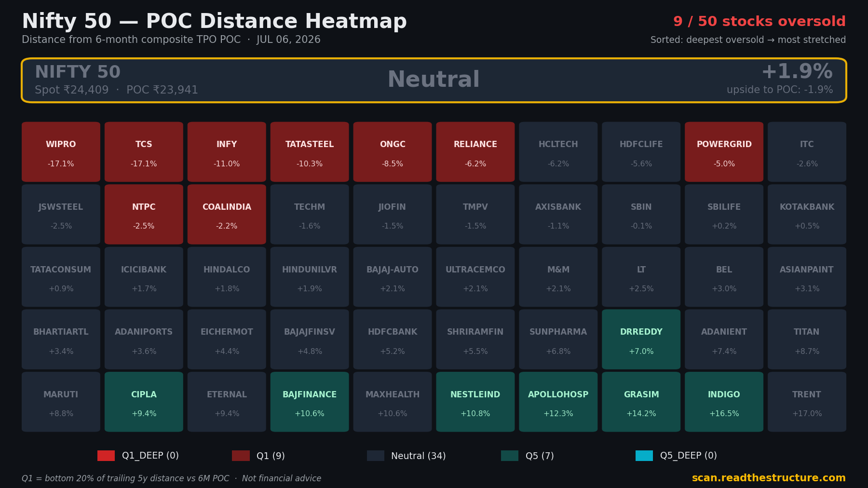
Task: Open the BAJFINANCE tile
Action: [310, 402]
